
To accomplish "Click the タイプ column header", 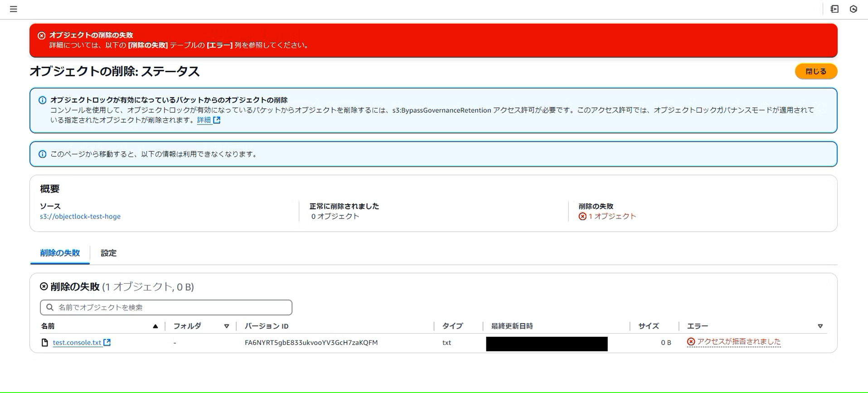I will point(452,326).
